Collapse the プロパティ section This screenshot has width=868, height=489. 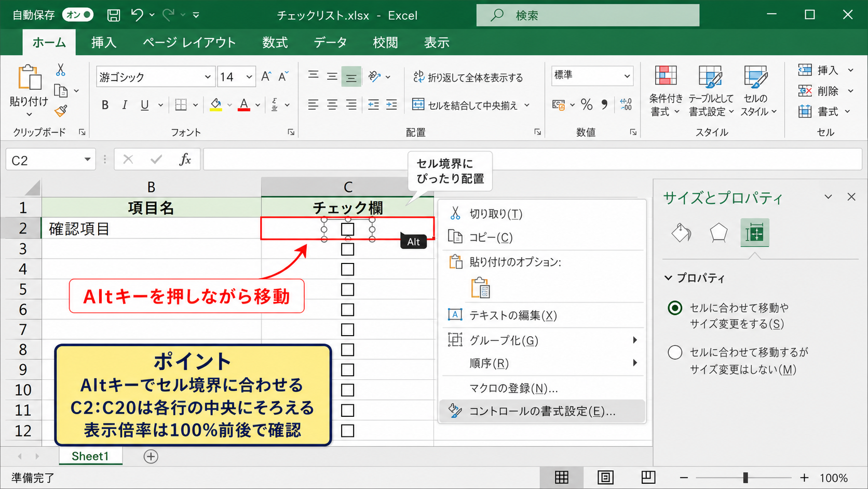[x=669, y=278]
